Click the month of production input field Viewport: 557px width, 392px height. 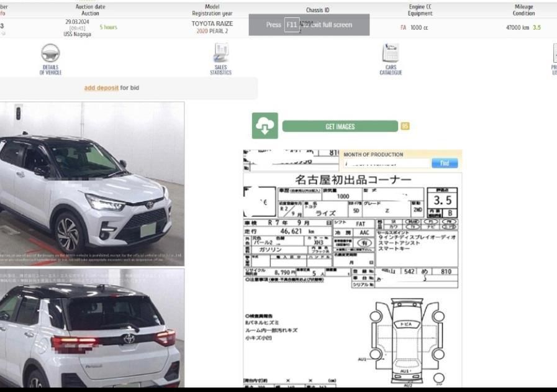click(386, 163)
